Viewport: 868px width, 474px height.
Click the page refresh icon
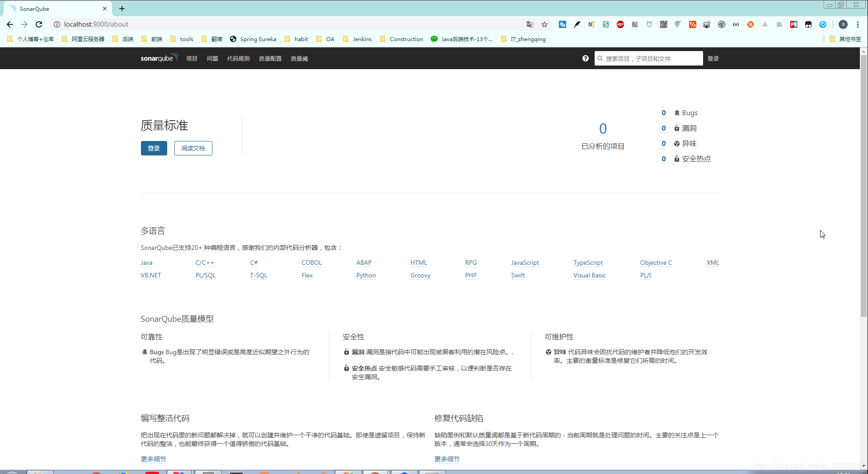tap(39, 24)
